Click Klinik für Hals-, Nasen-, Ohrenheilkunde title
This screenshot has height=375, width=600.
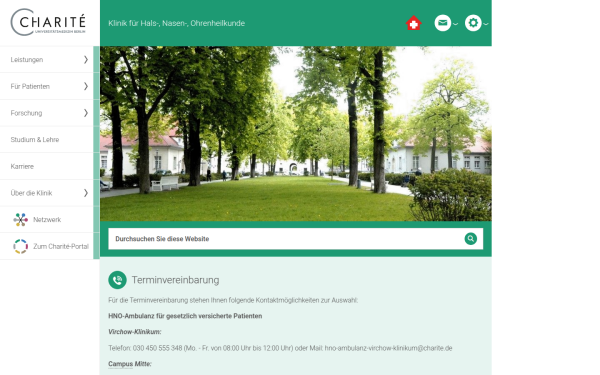click(176, 23)
